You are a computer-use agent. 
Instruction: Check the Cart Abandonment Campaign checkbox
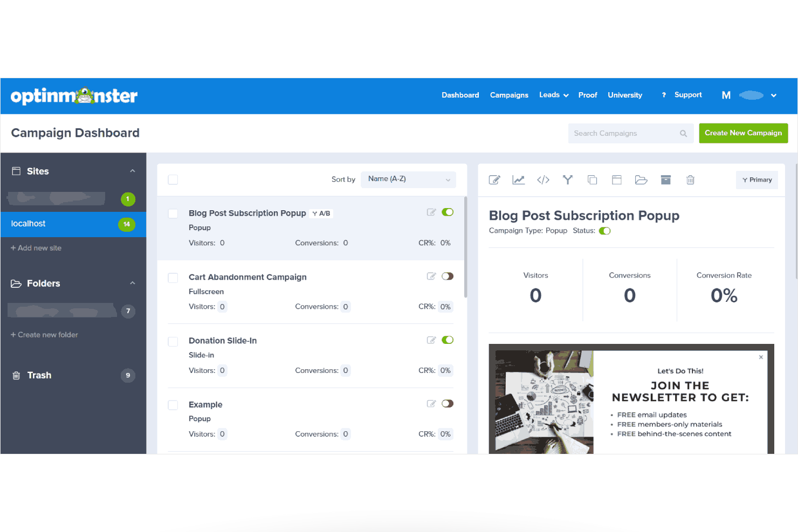[x=173, y=278]
